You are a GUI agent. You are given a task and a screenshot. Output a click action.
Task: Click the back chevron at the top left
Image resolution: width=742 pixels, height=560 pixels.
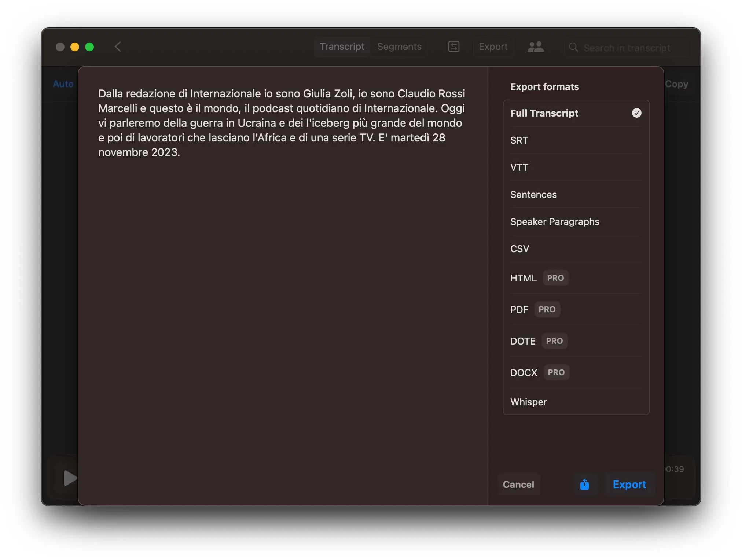[118, 47]
